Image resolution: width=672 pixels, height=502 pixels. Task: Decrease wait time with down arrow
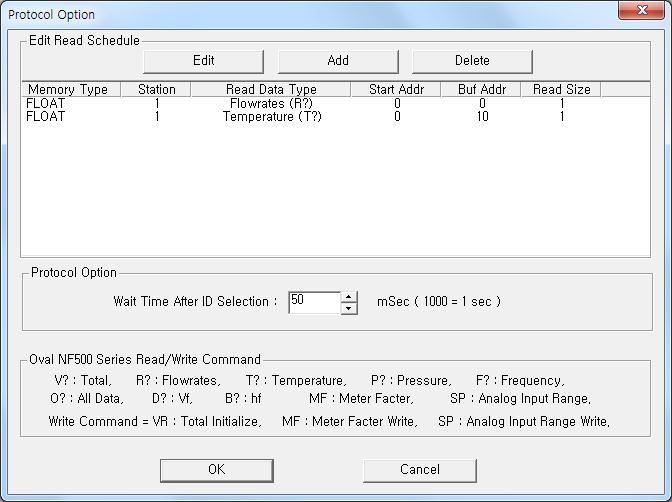(x=348, y=308)
